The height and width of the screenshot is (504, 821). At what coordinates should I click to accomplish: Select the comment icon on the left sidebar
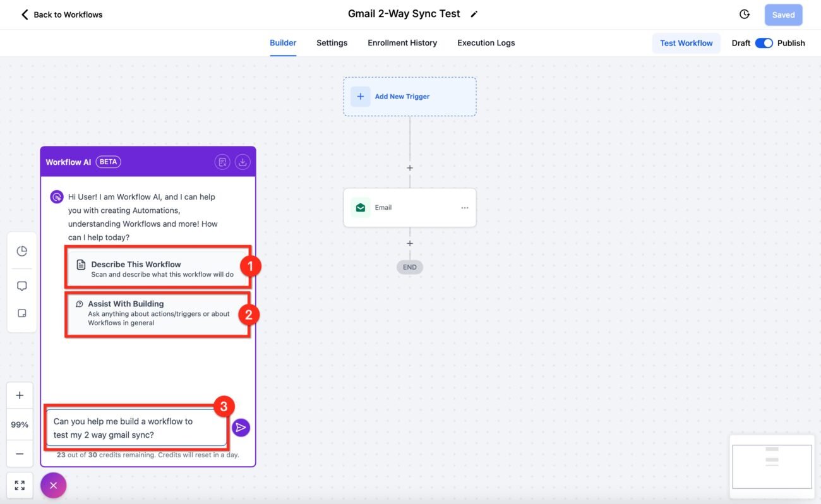tap(21, 285)
